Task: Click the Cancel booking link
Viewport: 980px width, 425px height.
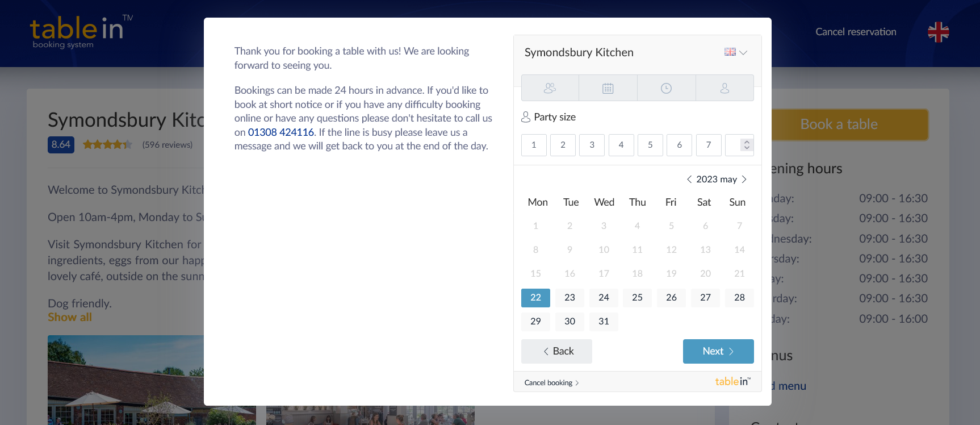Action: [x=551, y=383]
